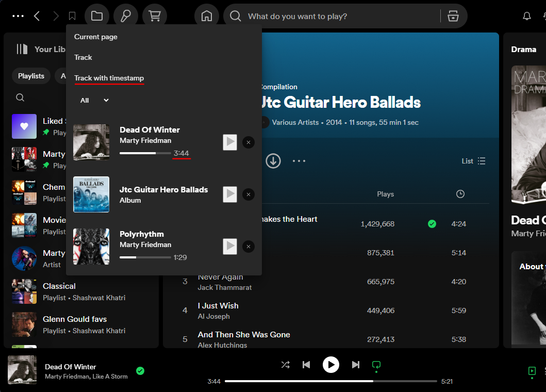The height and width of the screenshot is (392, 546).
Task: Click the song progress bar in the player
Action: pos(330,381)
